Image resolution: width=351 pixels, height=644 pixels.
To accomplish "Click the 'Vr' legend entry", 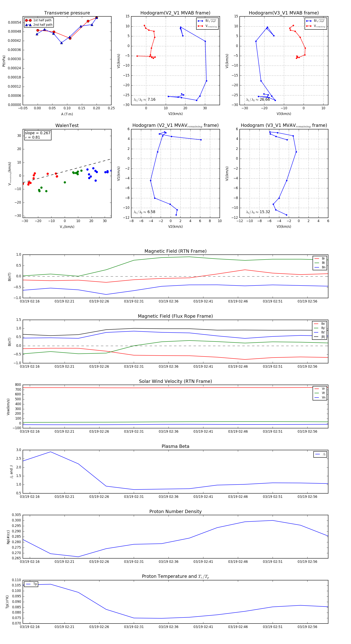I will (x=320, y=389).
